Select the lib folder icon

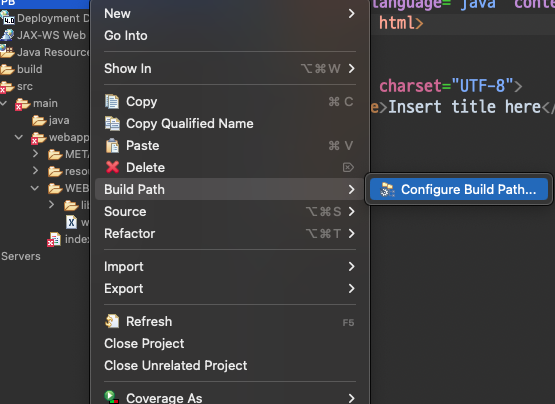coord(71,205)
